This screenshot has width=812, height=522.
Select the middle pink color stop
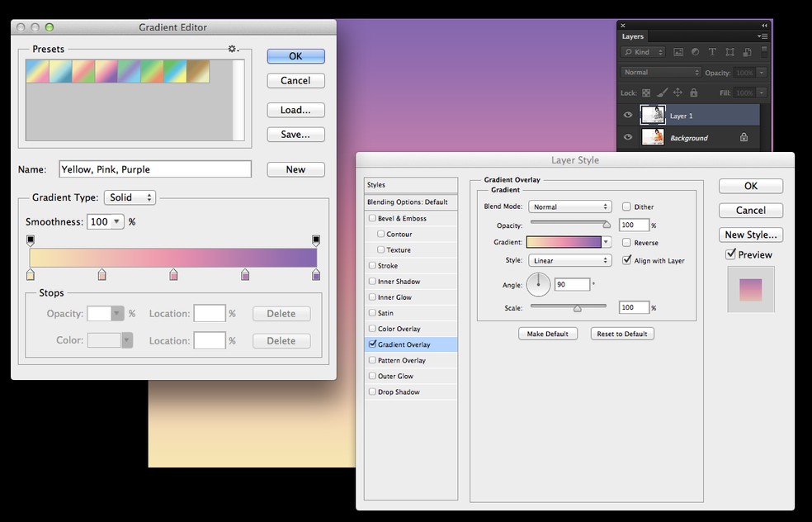point(173,275)
